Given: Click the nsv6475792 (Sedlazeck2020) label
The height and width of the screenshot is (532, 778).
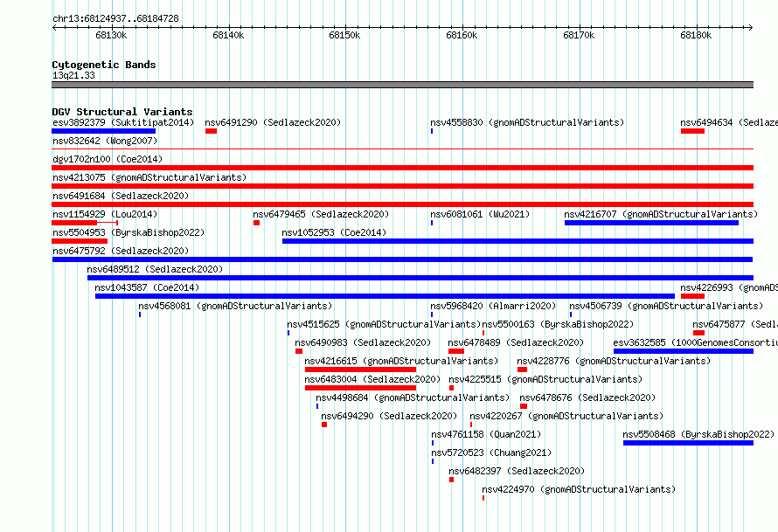Looking at the screenshot, I should [121, 251].
